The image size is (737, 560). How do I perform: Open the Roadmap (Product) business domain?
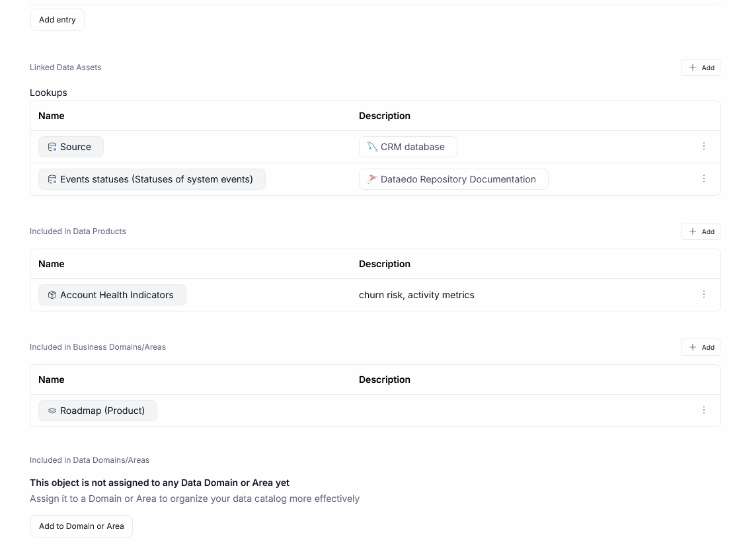coord(102,411)
